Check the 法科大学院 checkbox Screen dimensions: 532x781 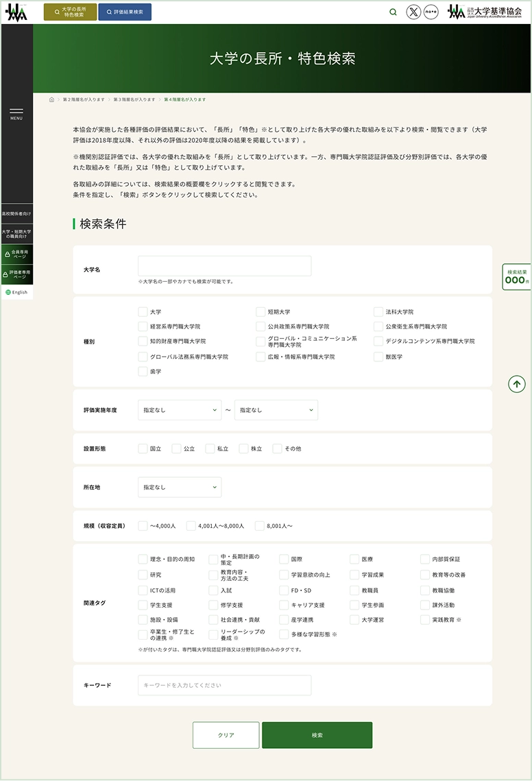coord(378,312)
